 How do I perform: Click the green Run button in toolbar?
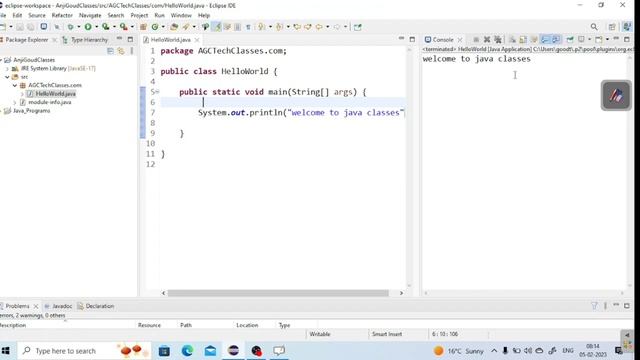click(x=88, y=27)
